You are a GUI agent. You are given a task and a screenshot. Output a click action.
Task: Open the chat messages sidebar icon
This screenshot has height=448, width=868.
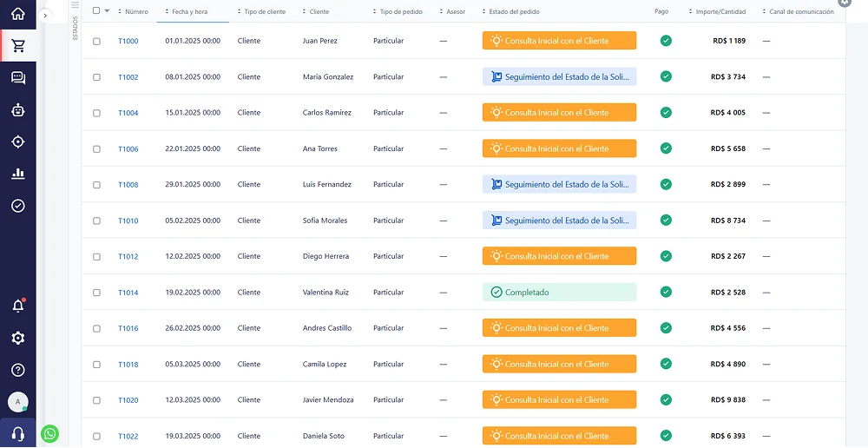coord(17,78)
